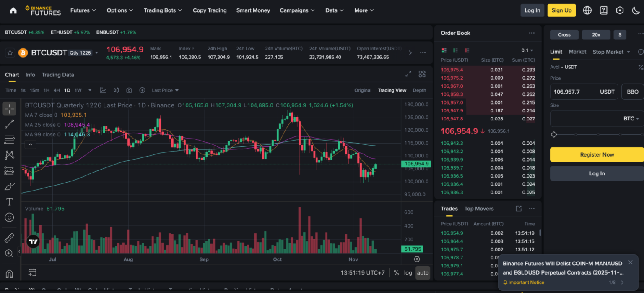Open the language globe icon
This screenshot has width=644, height=293.
pos(587,10)
